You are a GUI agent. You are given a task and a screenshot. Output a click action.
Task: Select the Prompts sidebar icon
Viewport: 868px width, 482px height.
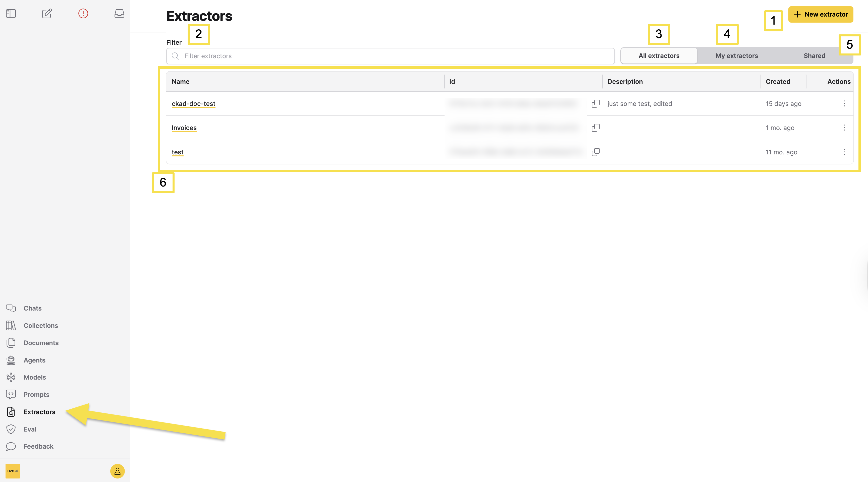tap(11, 394)
